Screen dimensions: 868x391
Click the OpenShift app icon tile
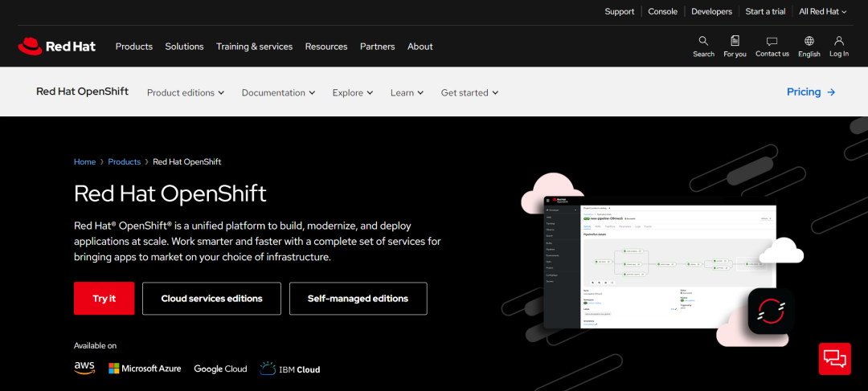coord(771,311)
